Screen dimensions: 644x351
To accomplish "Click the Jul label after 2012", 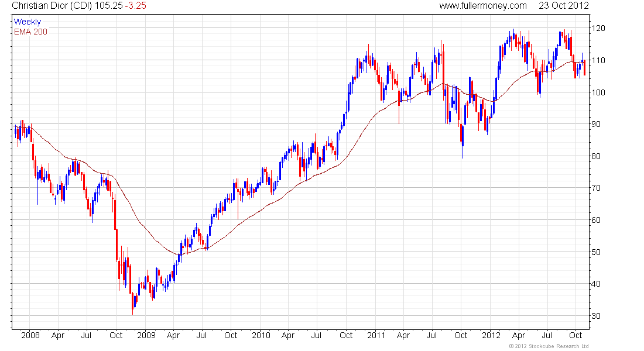I will tap(547, 335).
